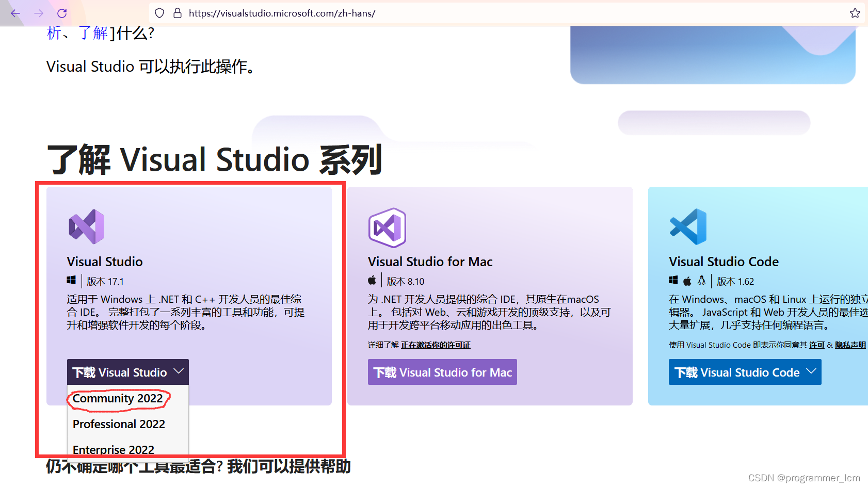Reload the current page
Image resolution: width=868 pixels, height=488 pixels.
[62, 13]
